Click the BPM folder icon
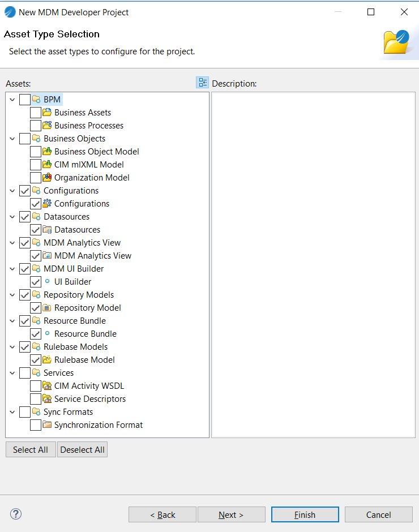 pos(36,100)
